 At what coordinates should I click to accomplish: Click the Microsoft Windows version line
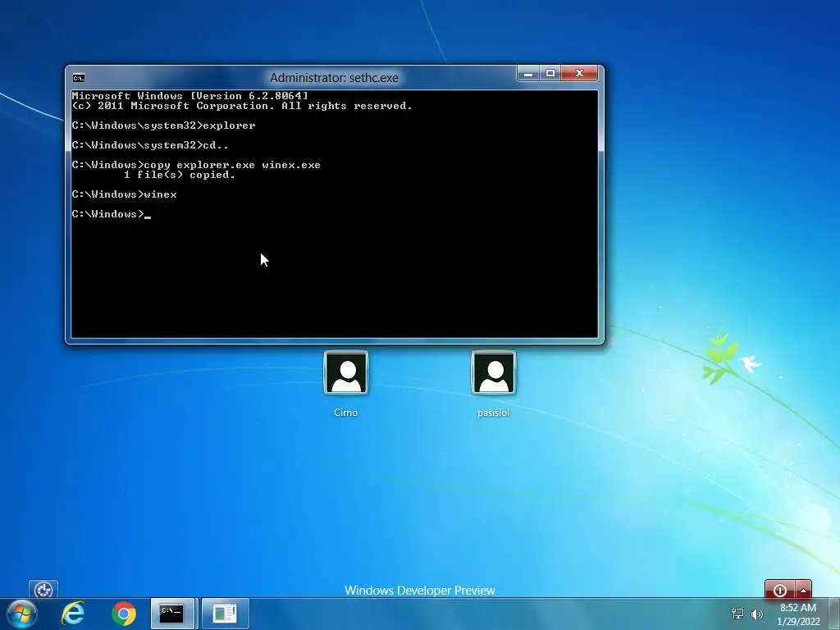190,96
